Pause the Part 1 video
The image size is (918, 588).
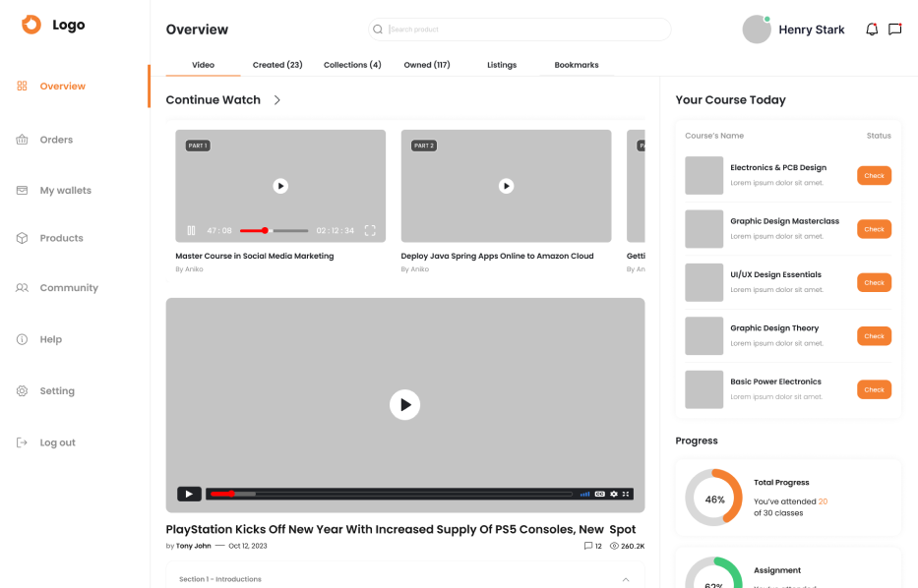[x=191, y=231]
